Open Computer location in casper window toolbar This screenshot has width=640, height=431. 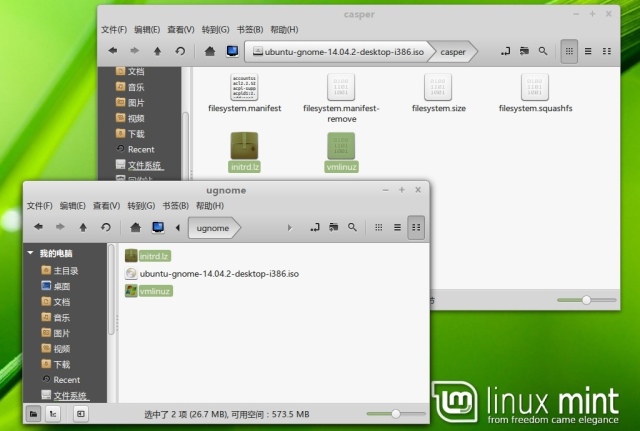[232, 51]
